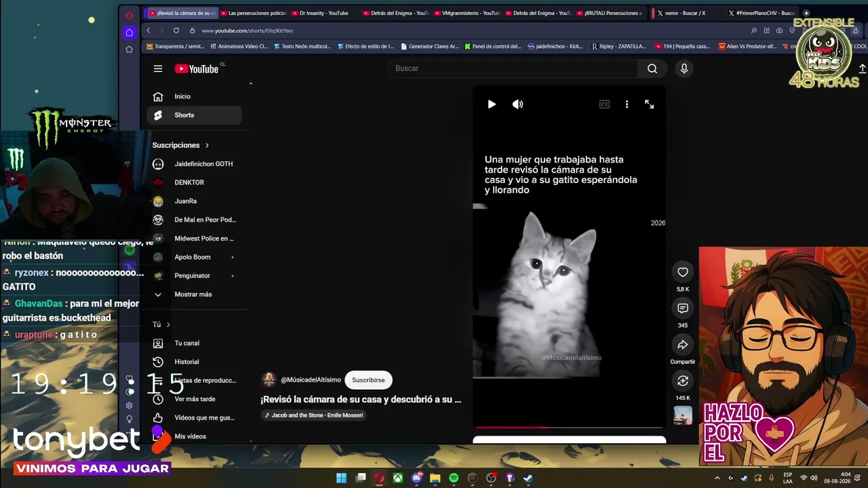Mute the Short using the volume icon
Viewport: 868px width, 488px height.
click(x=517, y=104)
